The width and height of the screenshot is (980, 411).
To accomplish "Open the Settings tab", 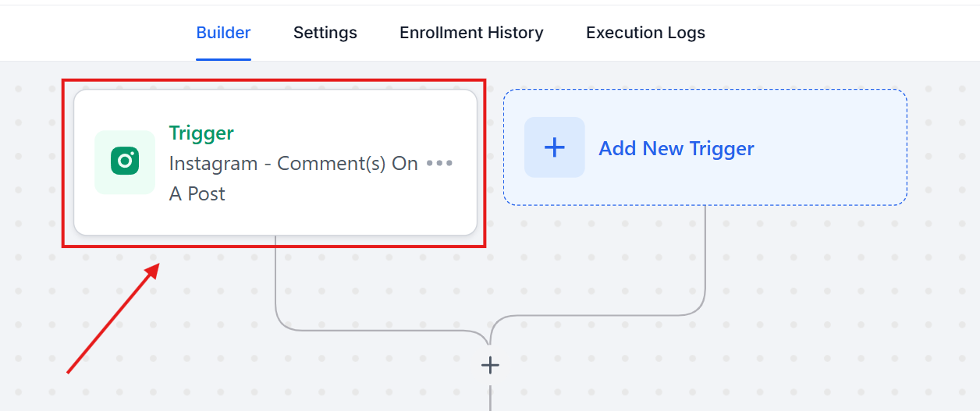I will pyautogui.click(x=325, y=33).
